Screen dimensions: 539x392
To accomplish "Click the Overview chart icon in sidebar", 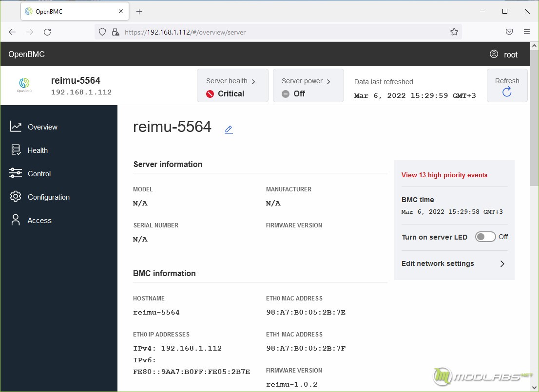I will click(x=16, y=127).
